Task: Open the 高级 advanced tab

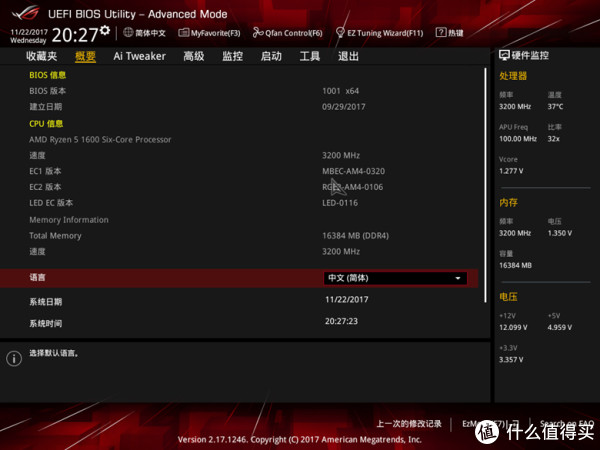Action: (x=194, y=56)
